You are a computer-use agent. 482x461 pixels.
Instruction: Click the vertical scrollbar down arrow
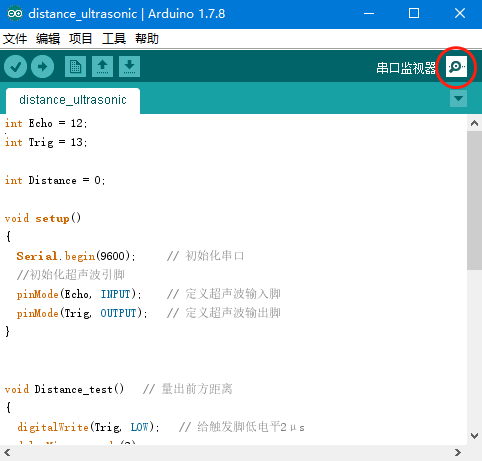(474, 435)
